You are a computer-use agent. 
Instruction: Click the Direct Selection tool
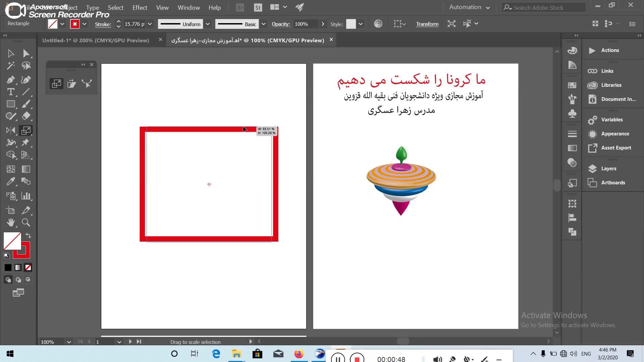26,54
